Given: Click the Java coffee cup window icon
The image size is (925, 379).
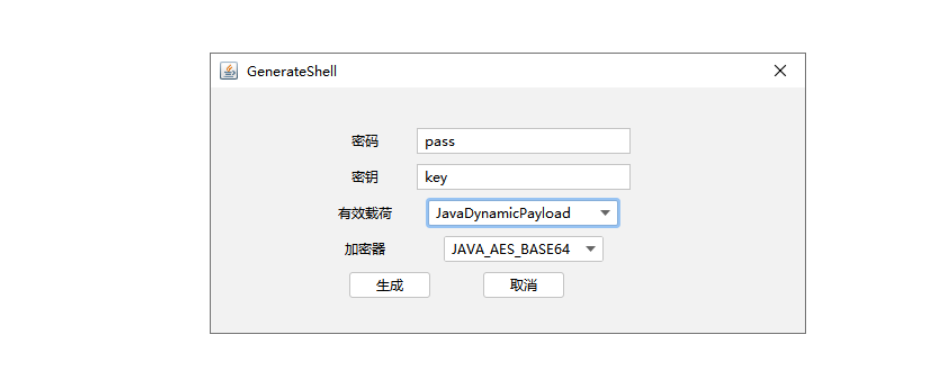Looking at the screenshot, I should click(228, 71).
